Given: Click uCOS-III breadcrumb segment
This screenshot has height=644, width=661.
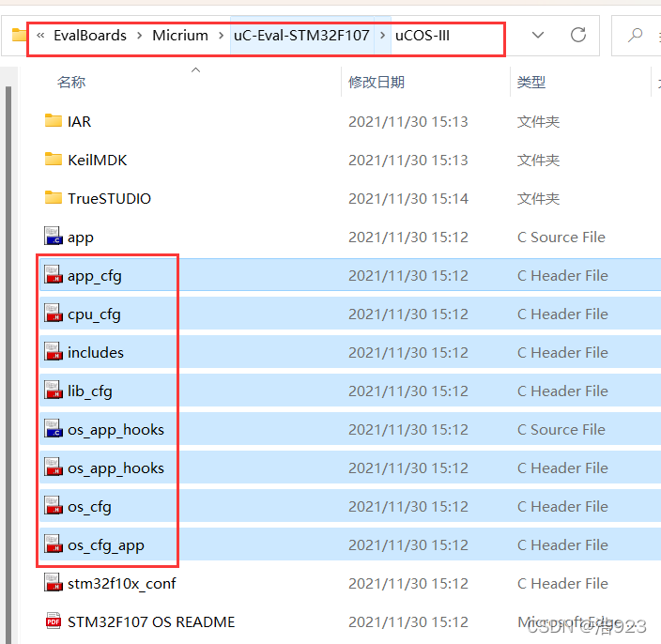Looking at the screenshot, I should (423, 36).
